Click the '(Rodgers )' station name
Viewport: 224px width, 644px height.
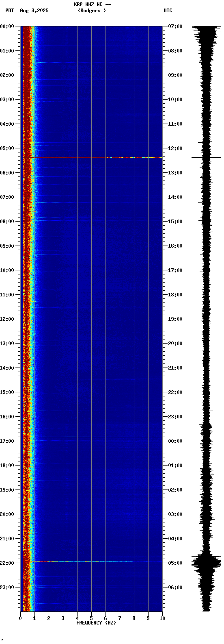[x=92, y=11]
